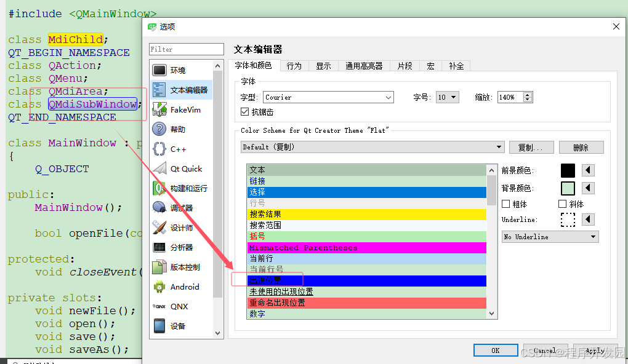Click the 删除 button
Screen dimensions: 628x364
tap(581, 147)
